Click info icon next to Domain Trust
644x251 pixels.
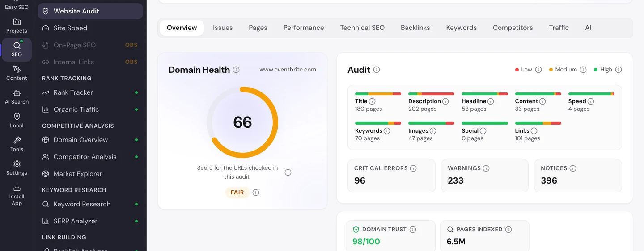413,230
